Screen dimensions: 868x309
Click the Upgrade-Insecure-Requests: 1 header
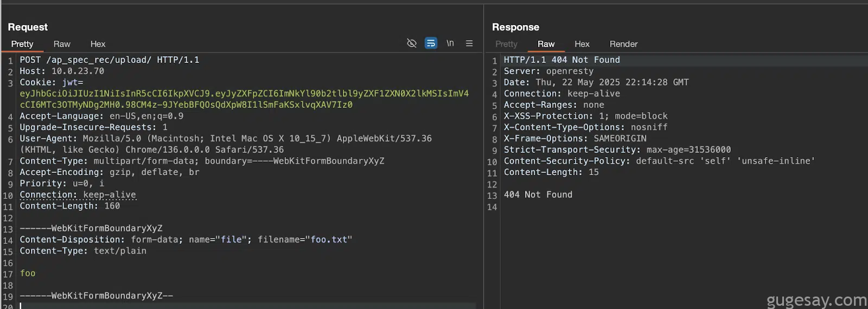pos(93,127)
